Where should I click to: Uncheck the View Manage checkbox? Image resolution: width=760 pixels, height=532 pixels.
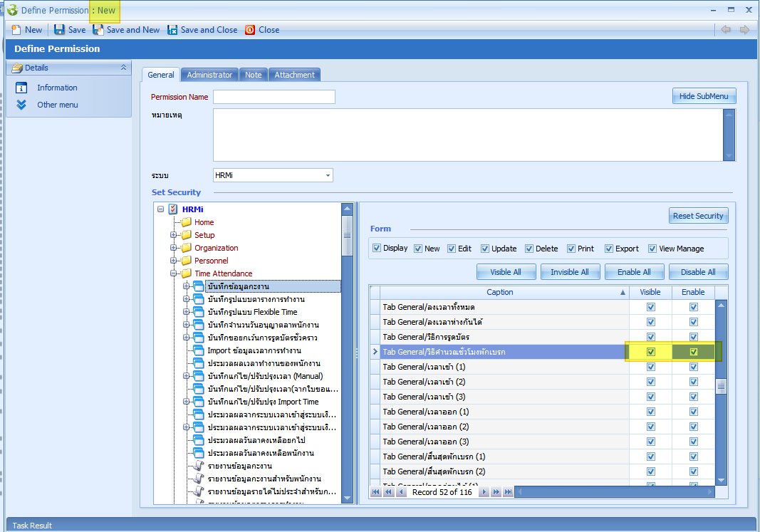pyautogui.click(x=652, y=249)
